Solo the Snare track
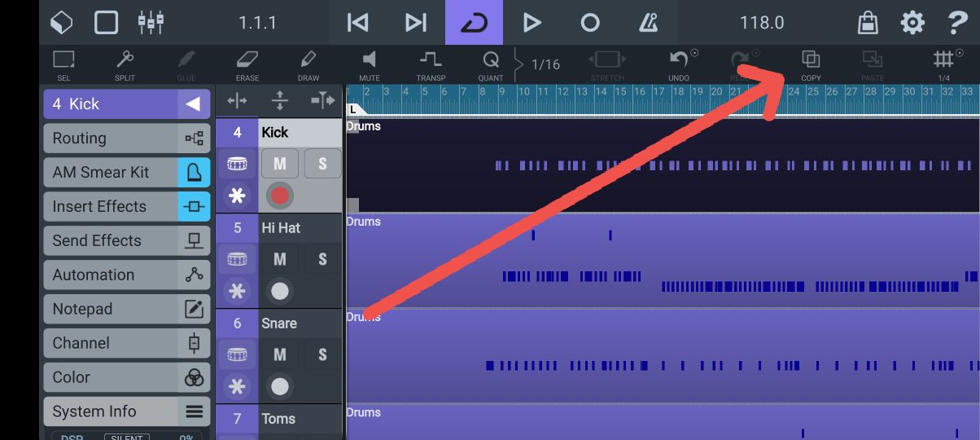980x440 pixels. (x=322, y=354)
